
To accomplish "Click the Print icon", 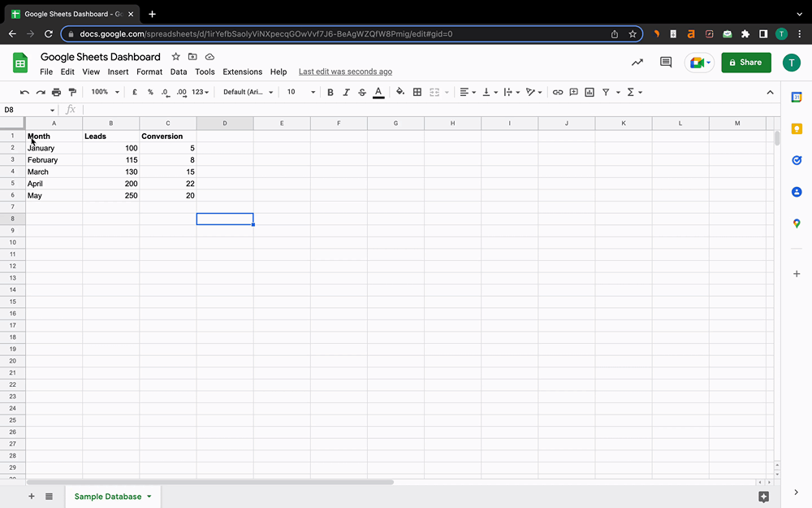I will click(x=57, y=93).
